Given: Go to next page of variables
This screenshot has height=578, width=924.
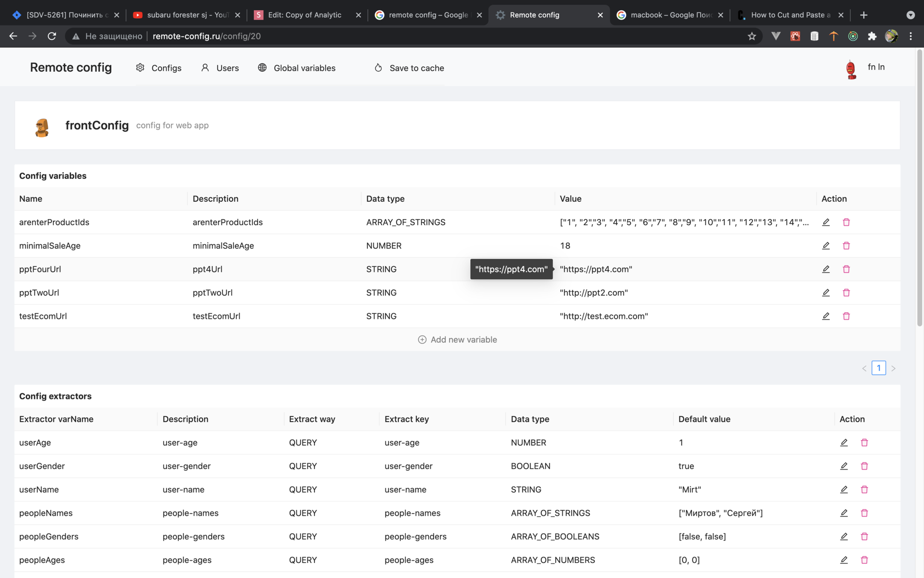Looking at the screenshot, I should pos(893,368).
